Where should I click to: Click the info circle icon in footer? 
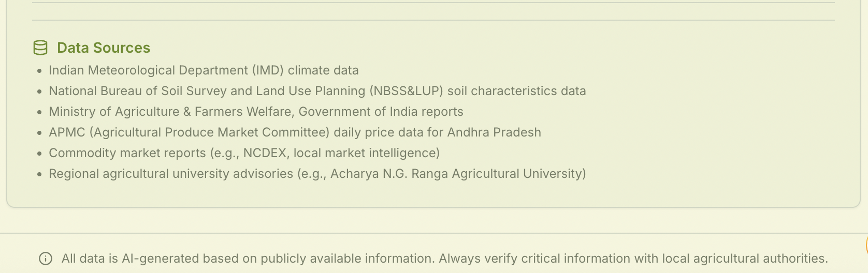tap(46, 259)
